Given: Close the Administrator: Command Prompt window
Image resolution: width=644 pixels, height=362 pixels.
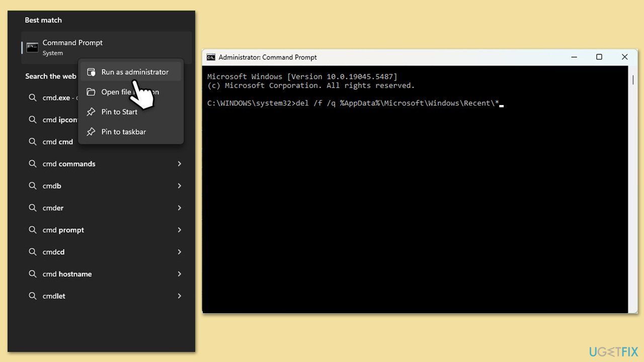Looking at the screenshot, I should pyautogui.click(x=624, y=57).
